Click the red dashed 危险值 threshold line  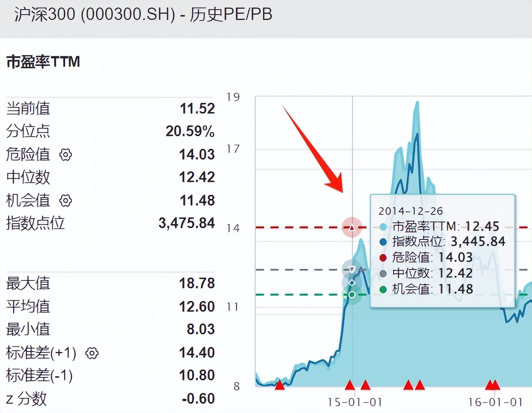293,227
